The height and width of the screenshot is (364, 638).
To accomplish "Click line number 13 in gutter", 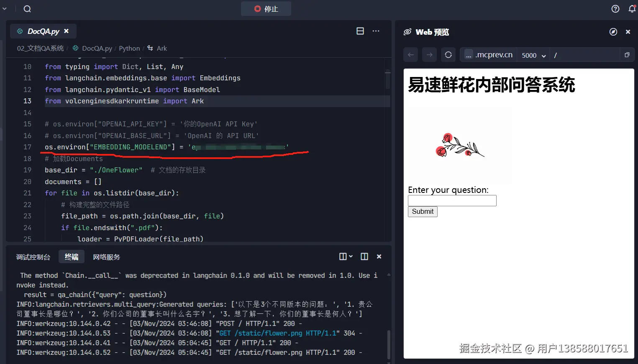I will [x=27, y=101].
